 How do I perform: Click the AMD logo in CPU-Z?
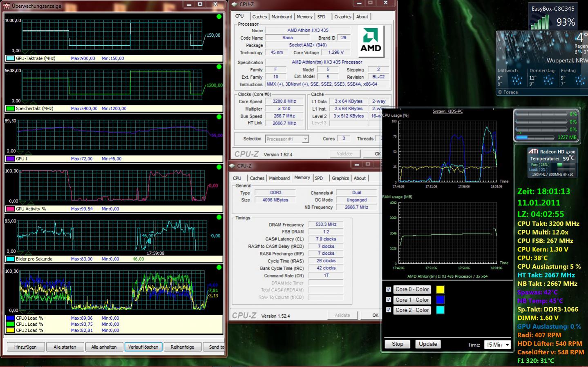pyautogui.click(x=371, y=41)
